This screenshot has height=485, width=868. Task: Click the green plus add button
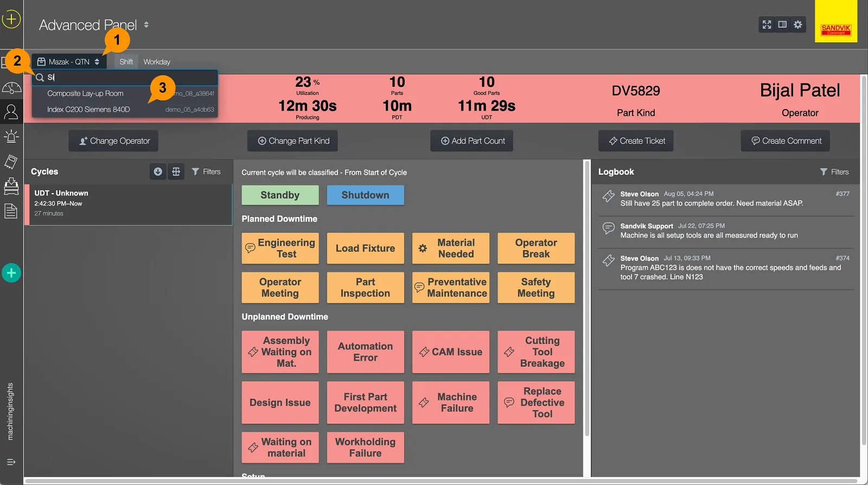(11, 273)
